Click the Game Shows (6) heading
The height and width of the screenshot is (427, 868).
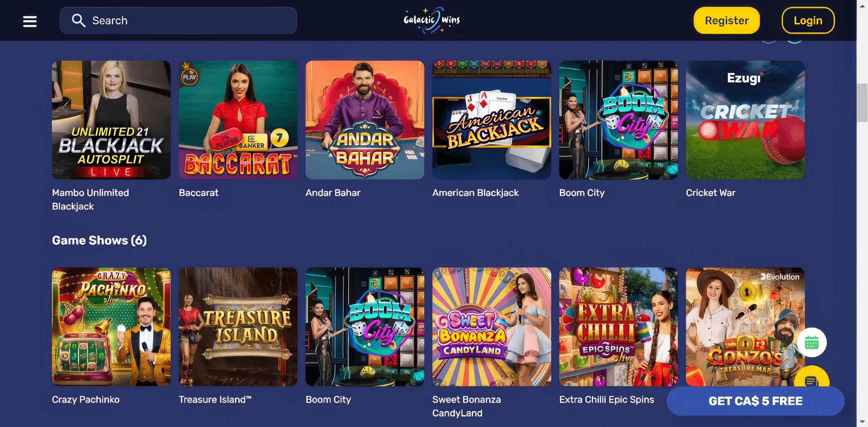pos(99,240)
